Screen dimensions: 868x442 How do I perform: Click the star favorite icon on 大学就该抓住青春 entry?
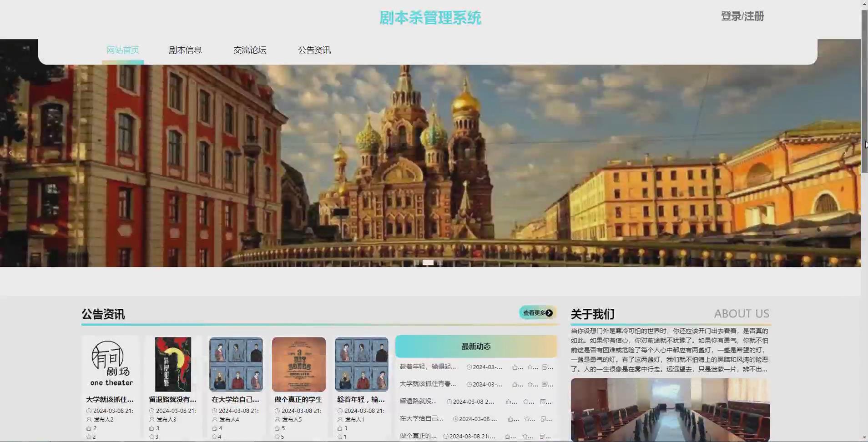(x=529, y=384)
